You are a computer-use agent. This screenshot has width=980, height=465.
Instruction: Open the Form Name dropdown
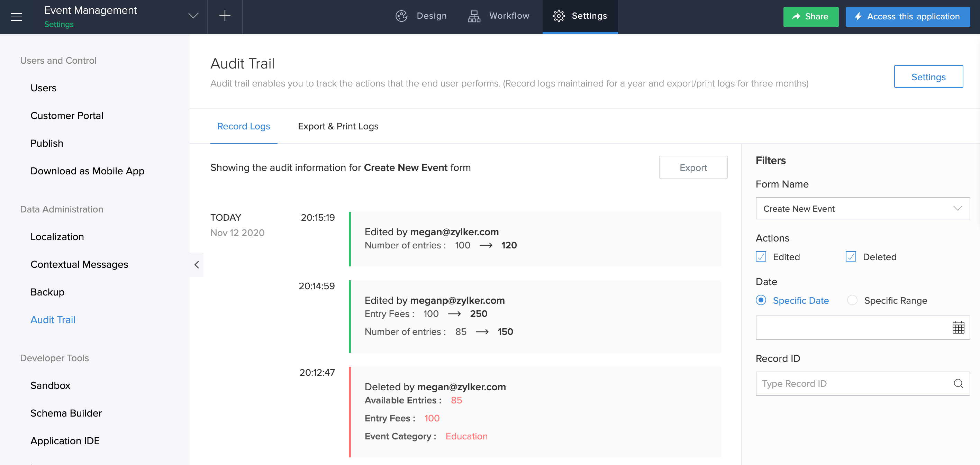[862, 208]
